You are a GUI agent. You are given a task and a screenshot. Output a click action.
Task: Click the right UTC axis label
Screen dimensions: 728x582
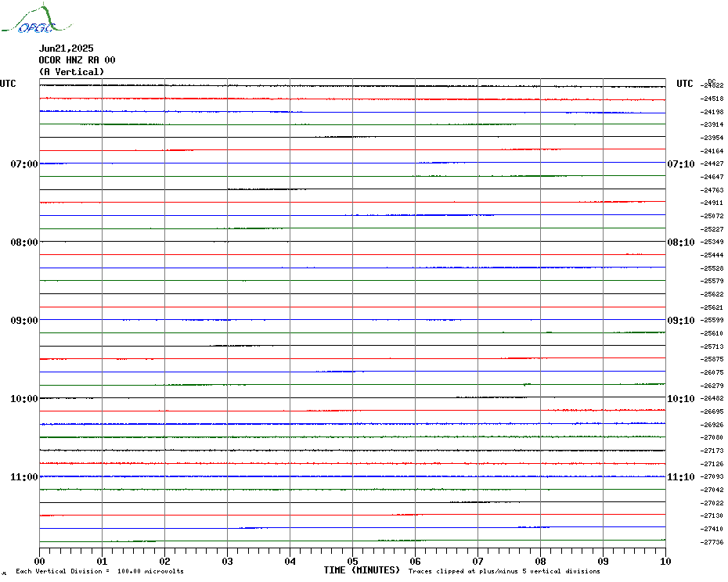tap(684, 84)
